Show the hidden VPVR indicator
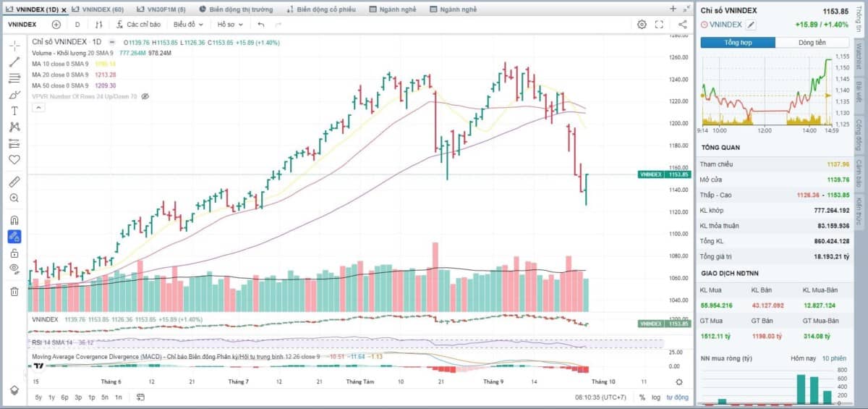The height and width of the screenshot is (409, 868). coord(145,96)
